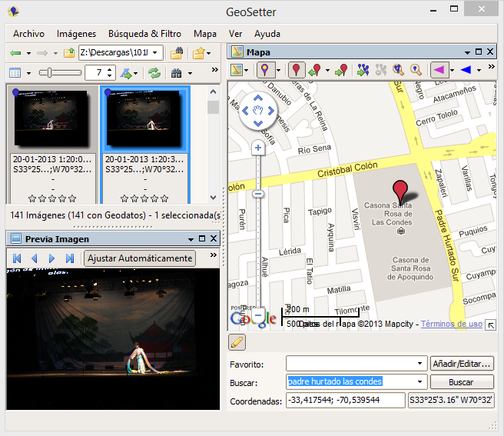Toggle the purple pin marker button
This screenshot has width=504, height=436.
coord(265,70)
